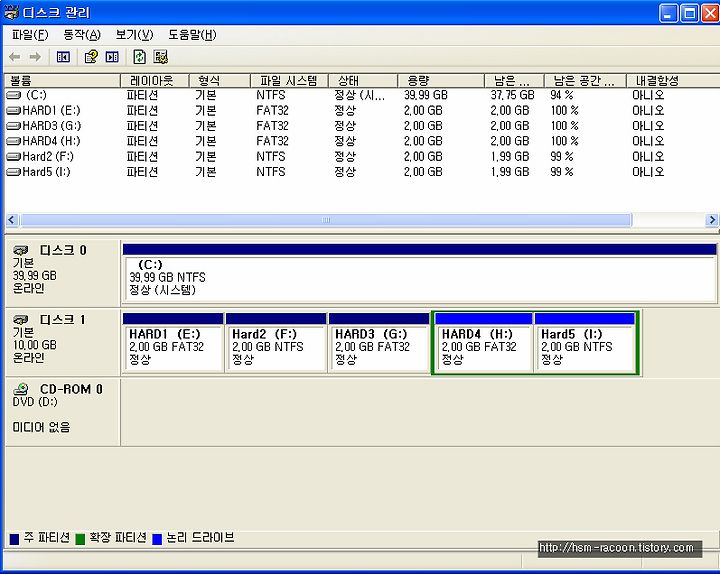Viewport: 720px width, 574px height.
Task: Sort by the 볼륨 column header
Action: (x=62, y=81)
